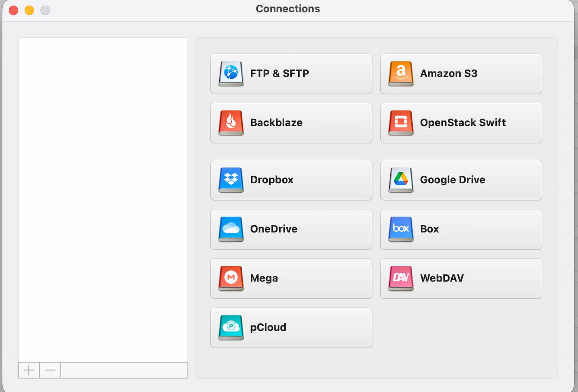The width and height of the screenshot is (578, 392).
Task: Click the Mega red M icon
Action: pyautogui.click(x=231, y=278)
